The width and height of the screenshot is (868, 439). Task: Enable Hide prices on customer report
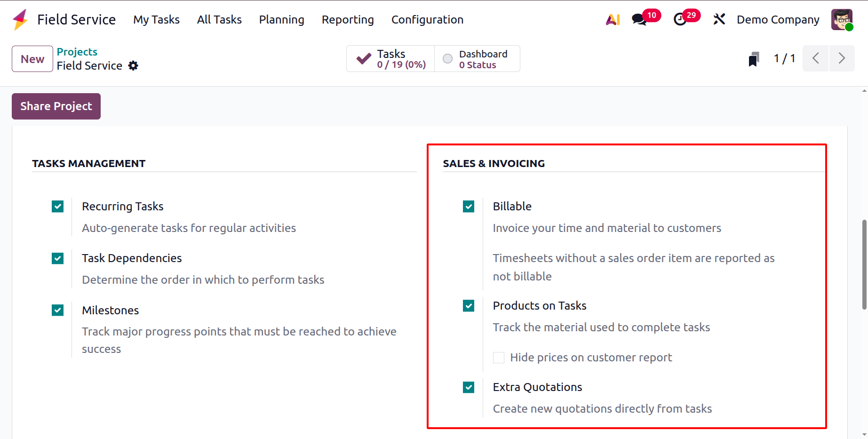499,358
